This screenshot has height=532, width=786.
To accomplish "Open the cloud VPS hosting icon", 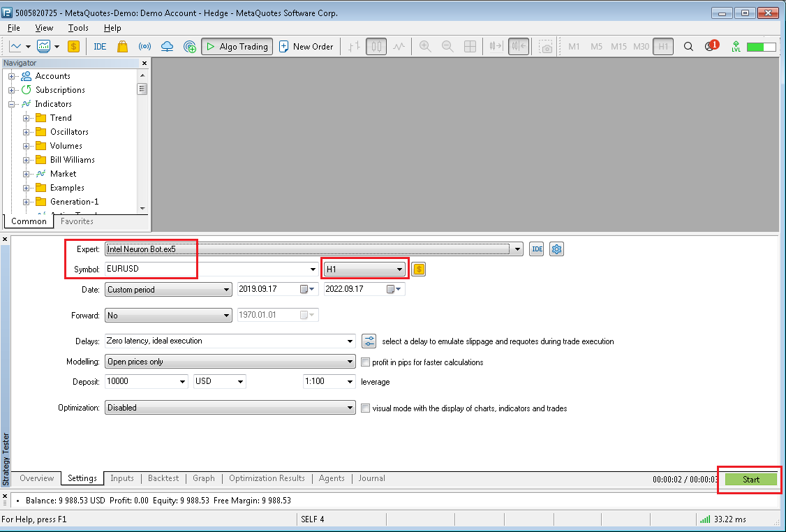I will coord(167,47).
